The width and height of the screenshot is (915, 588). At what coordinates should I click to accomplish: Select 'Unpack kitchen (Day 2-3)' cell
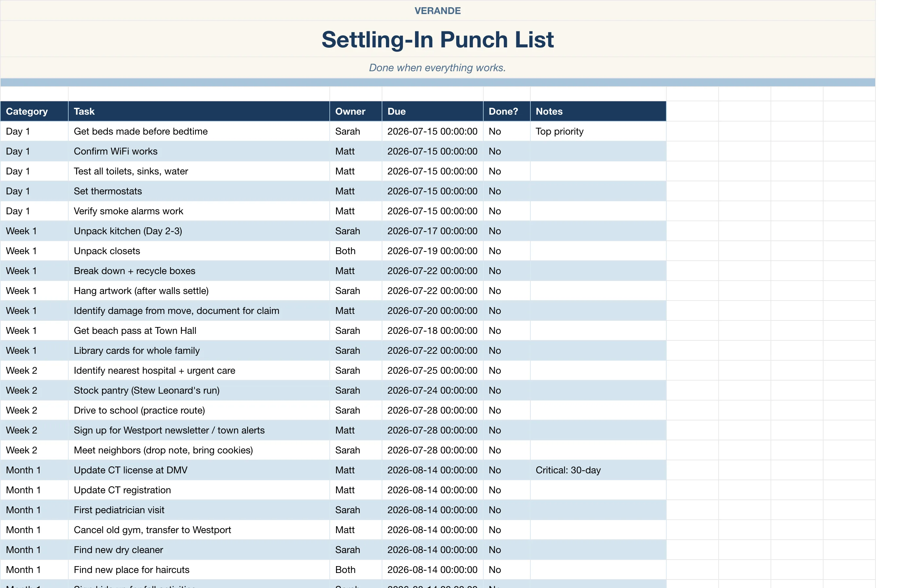click(199, 231)
